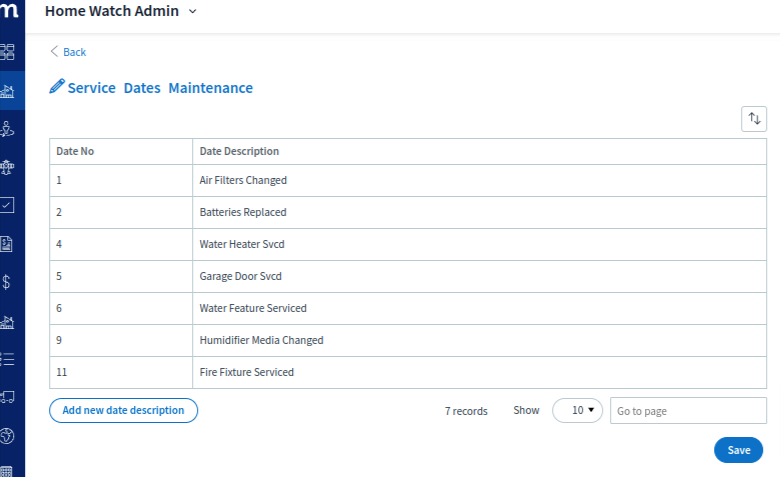
Task: Open the dashboard grid icon in sidebar
Action: 7,52
